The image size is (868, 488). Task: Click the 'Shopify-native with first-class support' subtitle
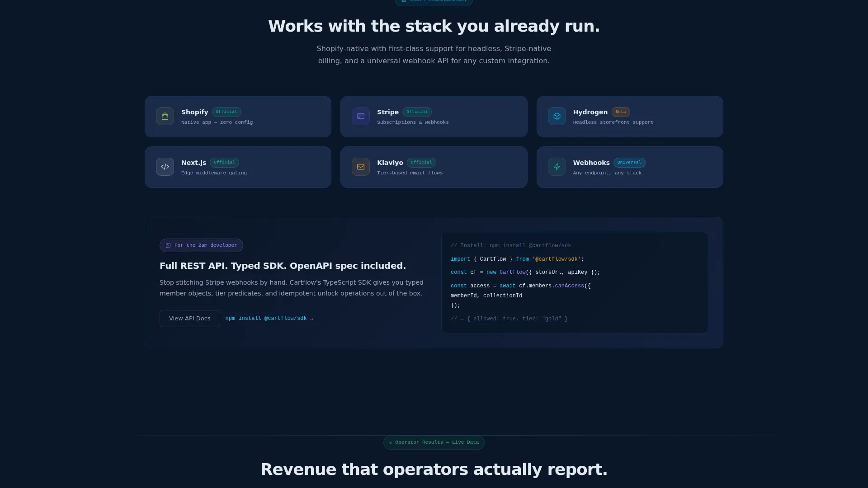434,55
